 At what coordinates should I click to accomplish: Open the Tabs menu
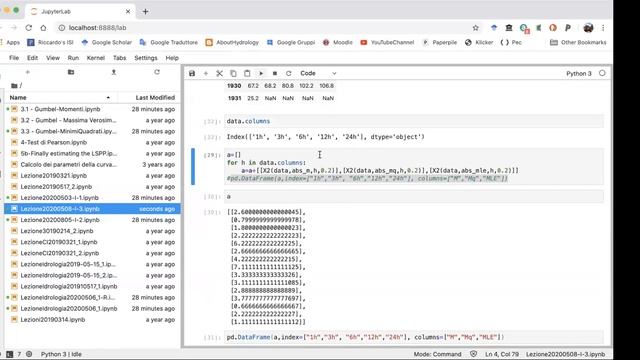(120, 58)
